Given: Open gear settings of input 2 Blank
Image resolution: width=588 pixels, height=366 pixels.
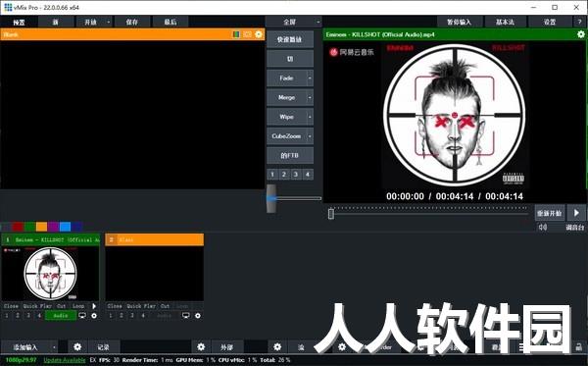Looking at the screenshot, I should pos(198,316).
